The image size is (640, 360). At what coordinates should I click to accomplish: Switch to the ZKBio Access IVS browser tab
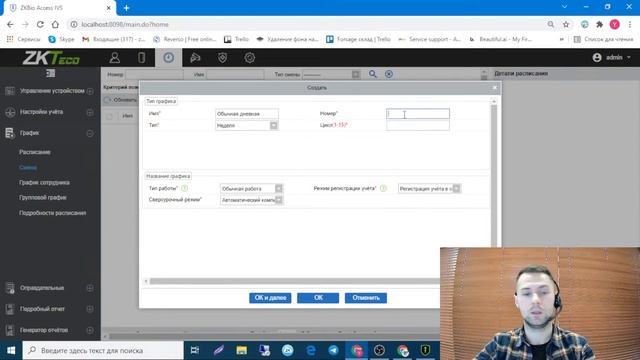[60, 8]
